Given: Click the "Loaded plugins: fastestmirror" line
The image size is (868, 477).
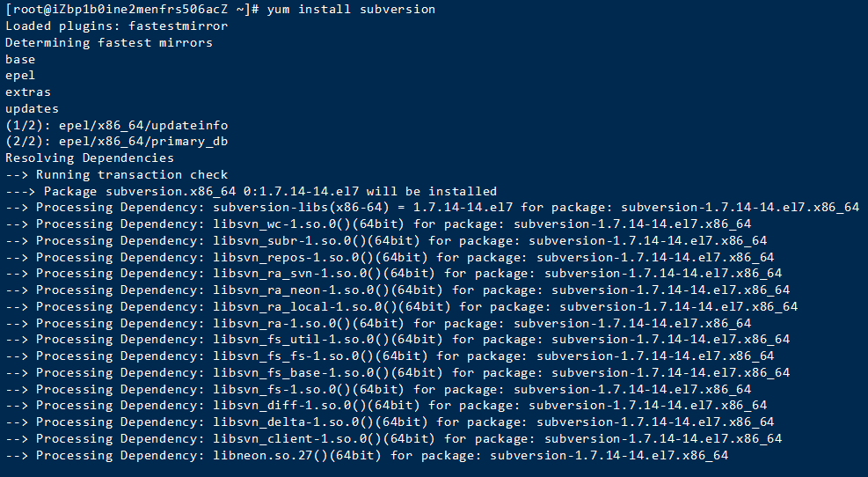Looking at the screenshot, I should click(116, 26).
